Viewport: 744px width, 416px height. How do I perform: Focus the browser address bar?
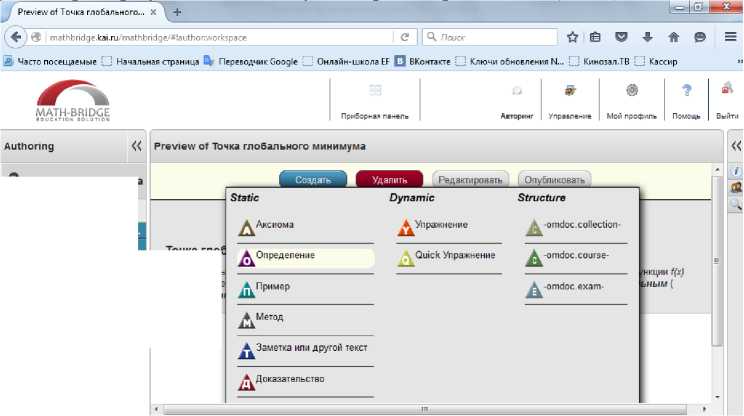click(x=218, y=37)
